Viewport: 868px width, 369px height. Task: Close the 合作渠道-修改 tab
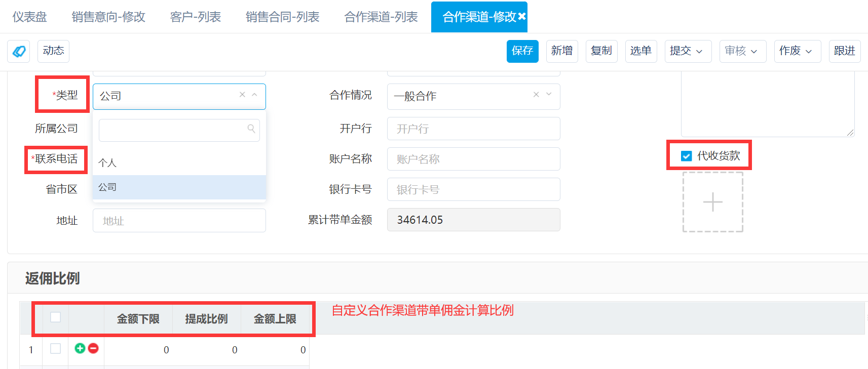point(521,17)
